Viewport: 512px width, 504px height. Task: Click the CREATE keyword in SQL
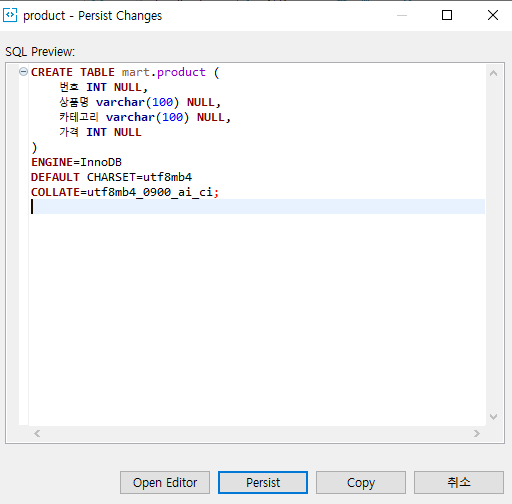(x=52, y=72)
